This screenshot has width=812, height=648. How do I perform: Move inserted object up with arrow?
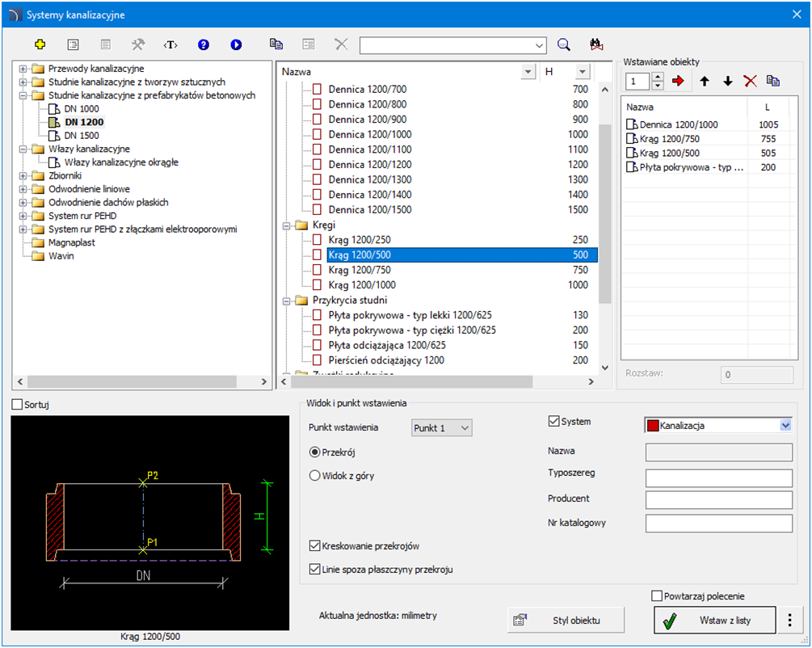pos(705,81)
